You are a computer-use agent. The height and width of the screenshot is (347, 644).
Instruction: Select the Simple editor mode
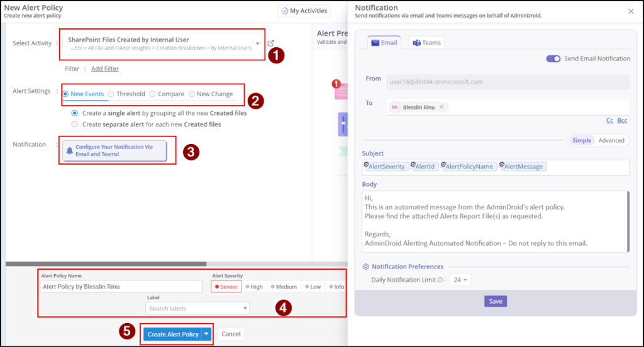click(x=582, y=140)
